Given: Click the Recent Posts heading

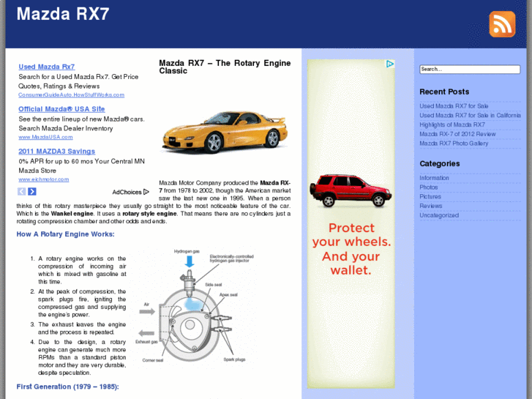Looking at the screenshot, I should (x=444, y=92).
